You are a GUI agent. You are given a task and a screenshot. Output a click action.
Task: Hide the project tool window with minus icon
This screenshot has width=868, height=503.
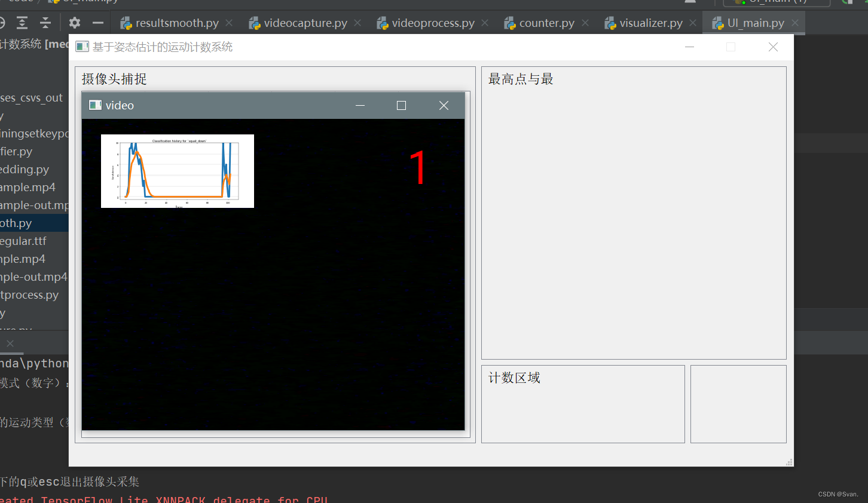(98, 23)
